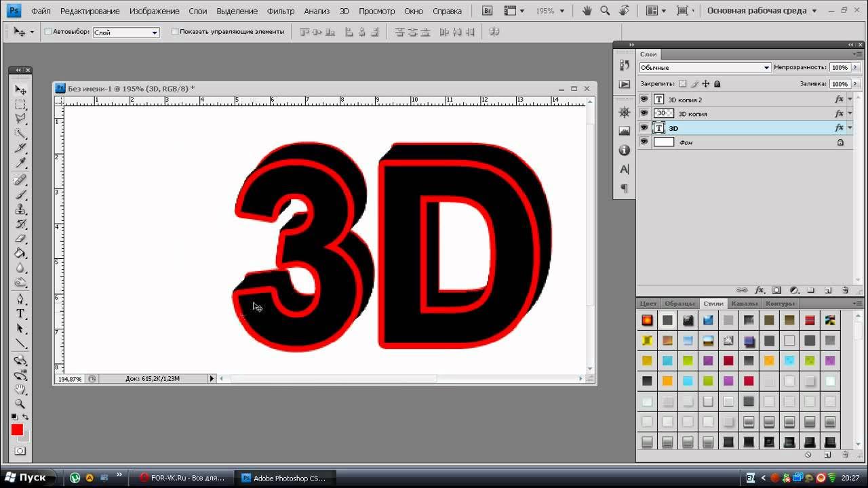Expand effects of '3D' layer
Image resolution: width=868 pixels, height=488 pixels.
pyautogui.click(x=850, y=128)
